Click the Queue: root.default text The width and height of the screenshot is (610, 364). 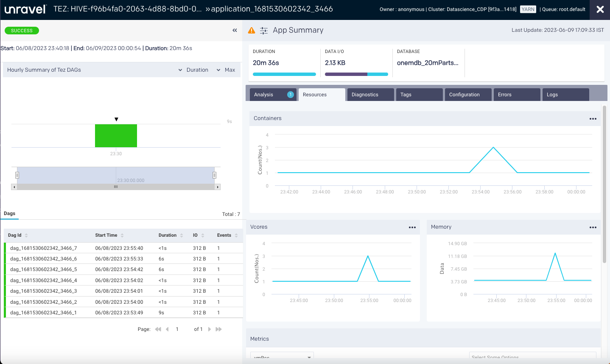tap(564, 9)
